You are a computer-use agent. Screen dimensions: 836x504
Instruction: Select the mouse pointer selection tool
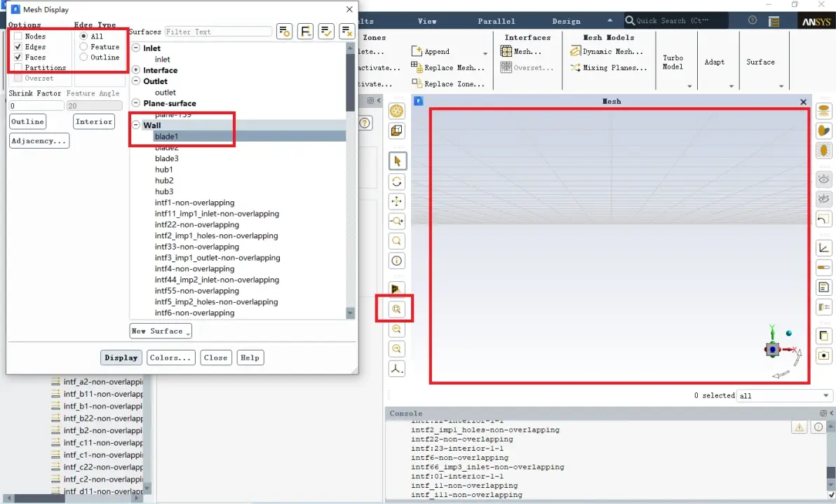pyautogui.click(x=397, y=161)
